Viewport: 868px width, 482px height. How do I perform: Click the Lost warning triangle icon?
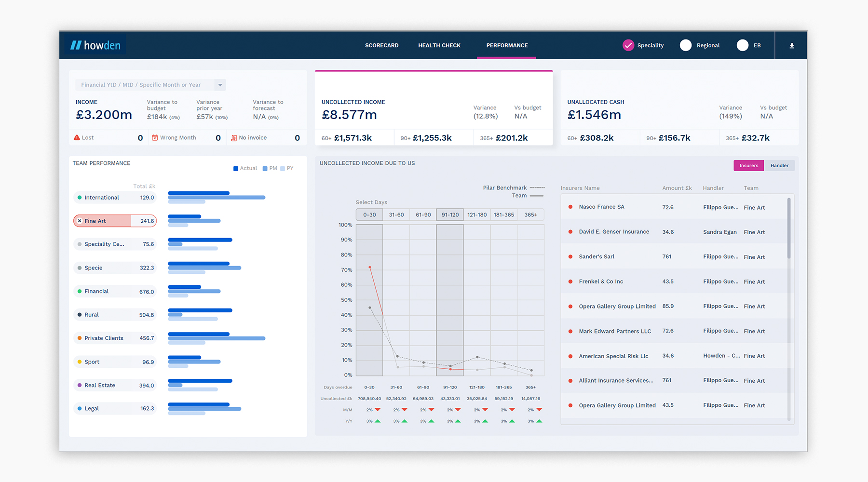click(x=77, y=137)
